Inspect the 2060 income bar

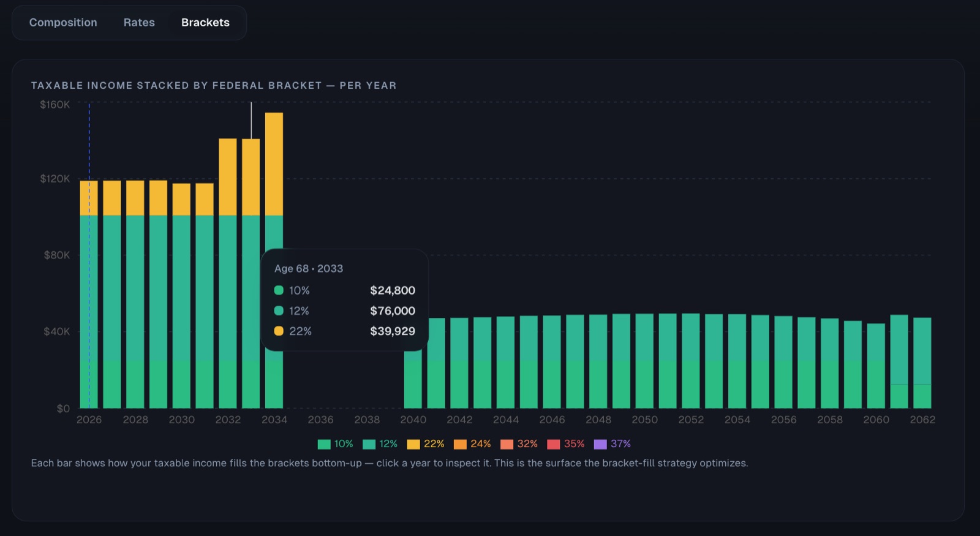point(876,366)
